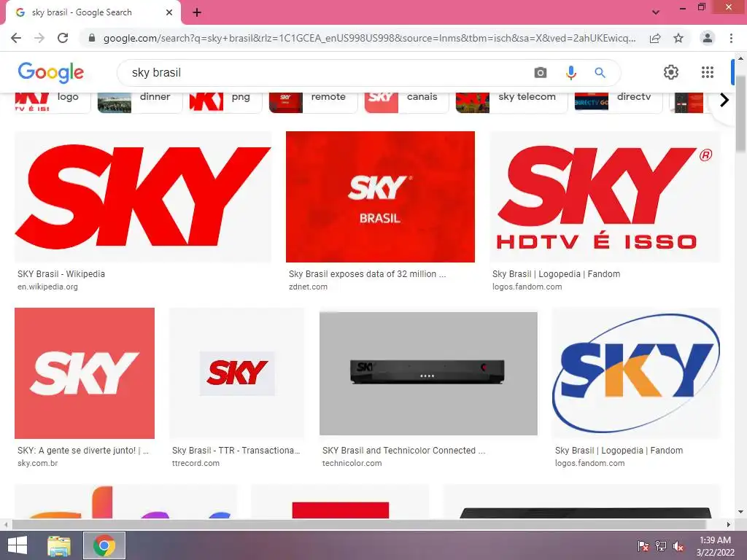Screen dimensions: 747x560
Task: View site security lock information
Action: (92, 38)
